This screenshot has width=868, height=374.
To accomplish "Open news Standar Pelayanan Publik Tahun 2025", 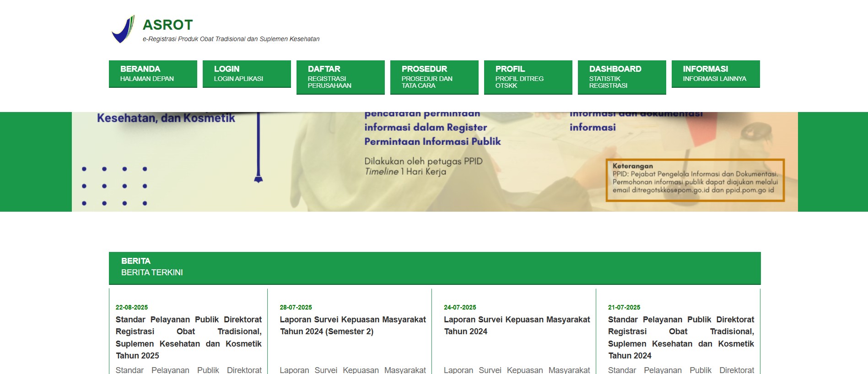I will (x=189, y=337).
